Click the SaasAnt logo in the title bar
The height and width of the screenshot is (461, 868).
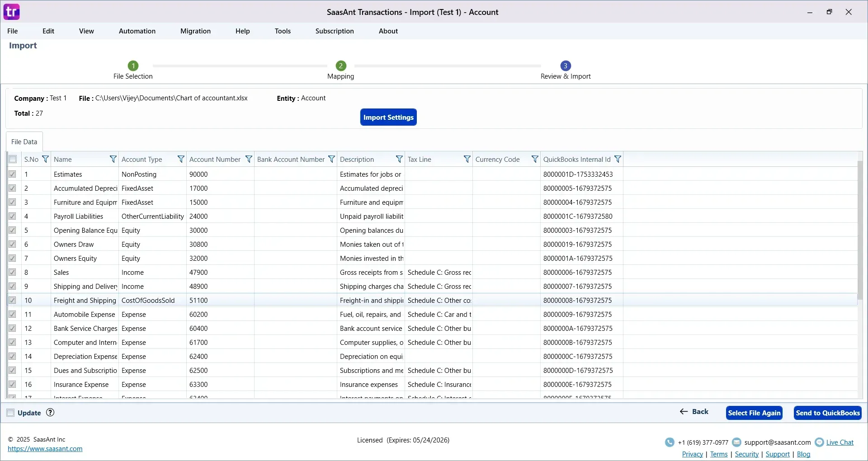point(11,12)
